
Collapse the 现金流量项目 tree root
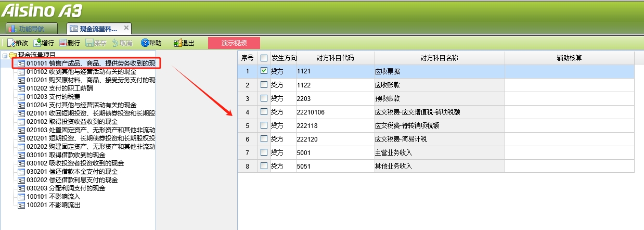coord(5,55)
